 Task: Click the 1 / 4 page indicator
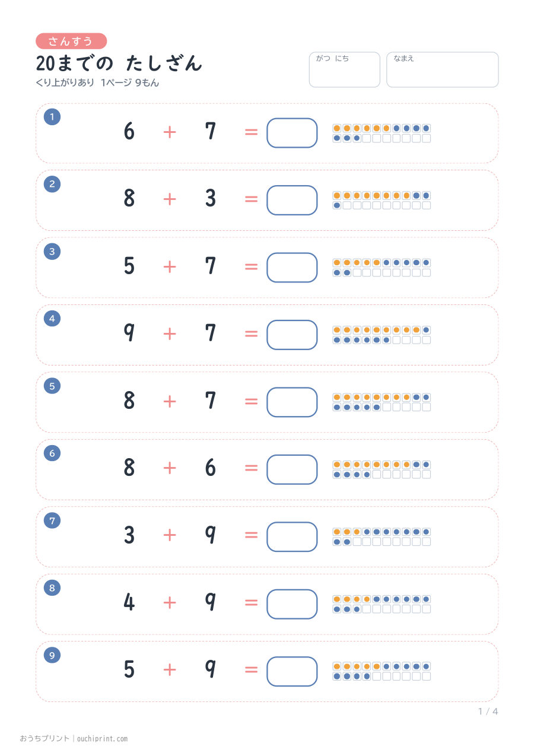point(488,711)
